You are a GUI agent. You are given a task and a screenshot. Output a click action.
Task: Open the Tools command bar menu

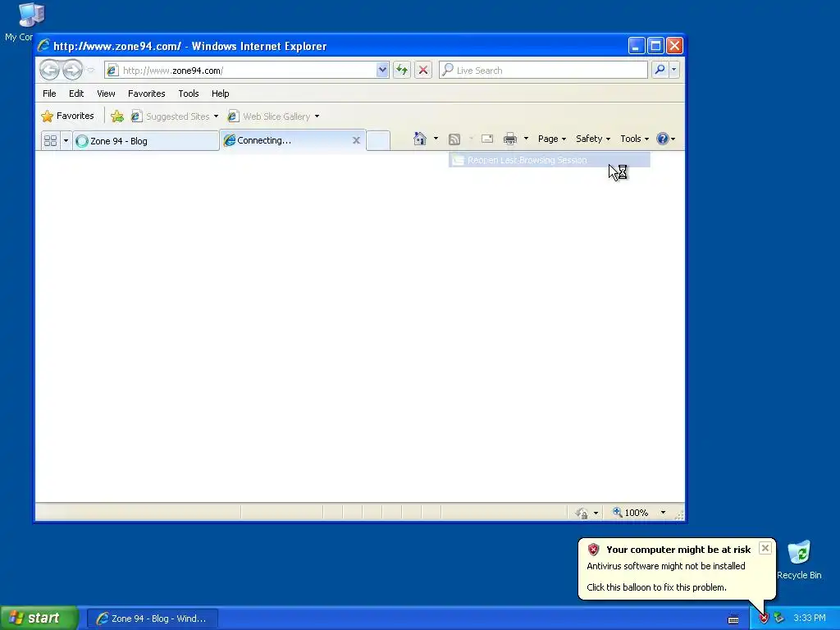(634, 139)
